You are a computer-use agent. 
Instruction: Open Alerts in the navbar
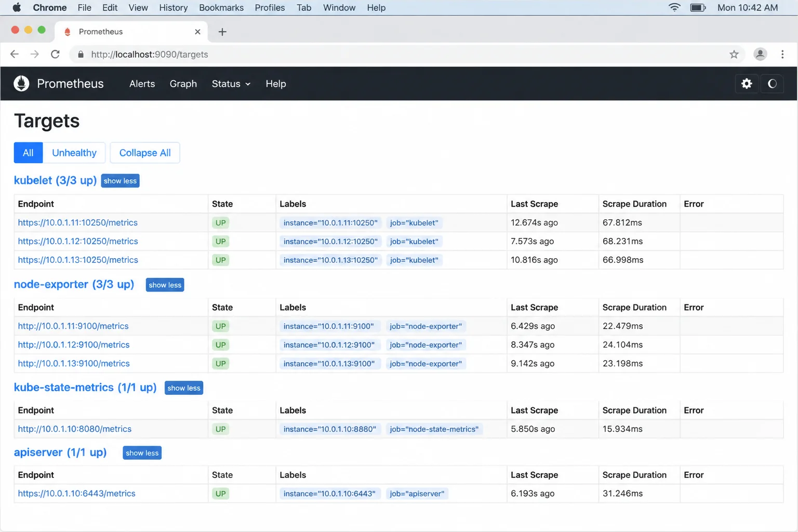tap(142, 84)
